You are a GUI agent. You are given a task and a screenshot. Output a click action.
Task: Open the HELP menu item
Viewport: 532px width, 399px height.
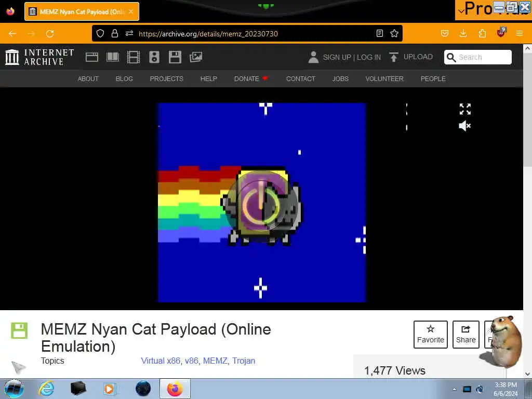click(x=209, y=79)
